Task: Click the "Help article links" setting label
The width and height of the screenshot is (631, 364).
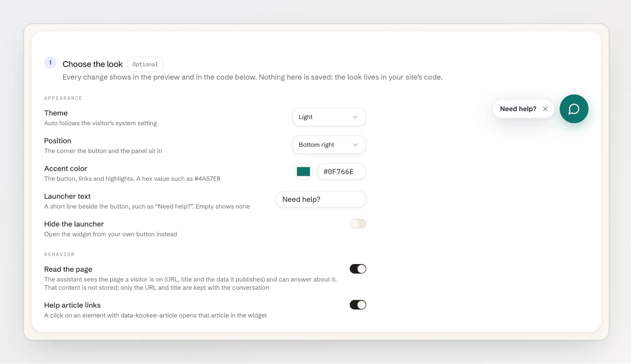Action: pyautogui.click(x=72, y=305)
